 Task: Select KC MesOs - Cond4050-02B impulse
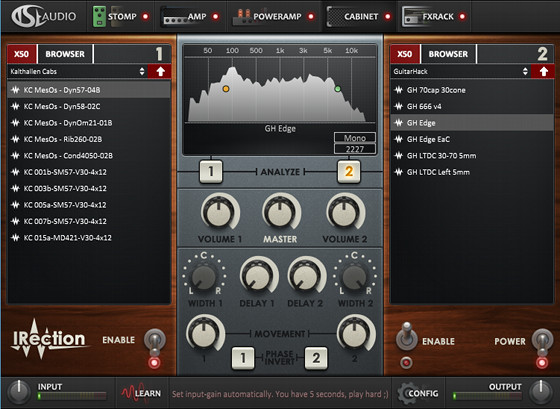(89, 156)
